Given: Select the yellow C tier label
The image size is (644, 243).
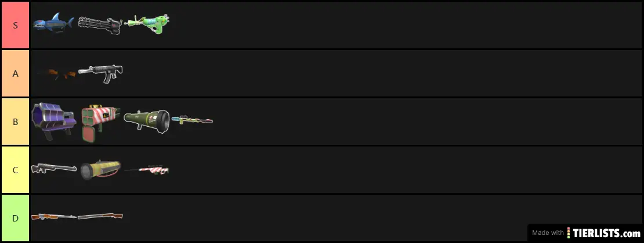Looking at the screenshot, I should tap(15, 170).
